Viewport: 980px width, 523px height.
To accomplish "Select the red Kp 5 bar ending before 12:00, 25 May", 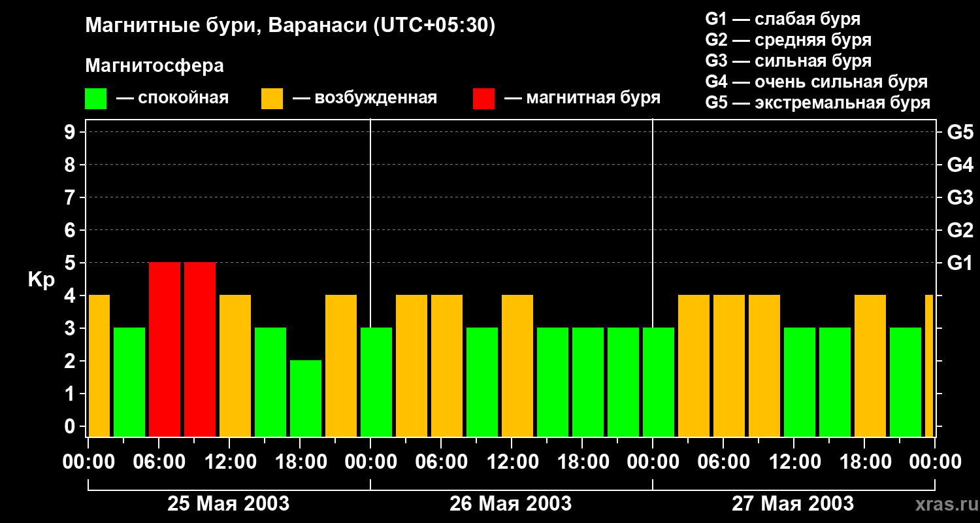I will 200,349.
